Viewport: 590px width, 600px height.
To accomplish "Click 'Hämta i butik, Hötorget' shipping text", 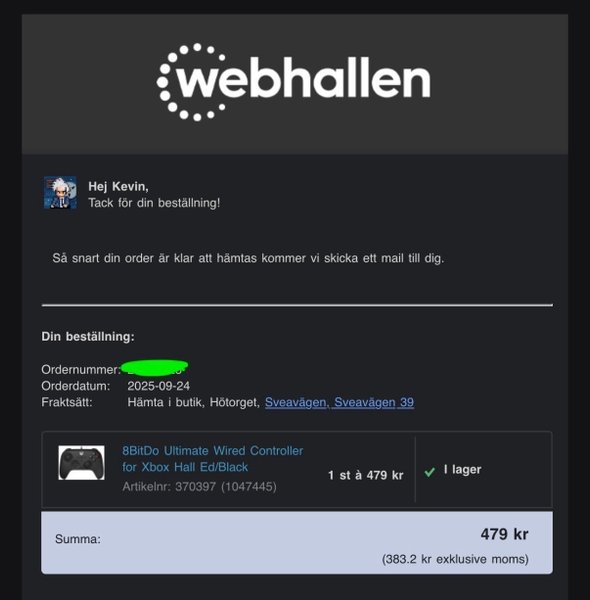I will point(194,402).
